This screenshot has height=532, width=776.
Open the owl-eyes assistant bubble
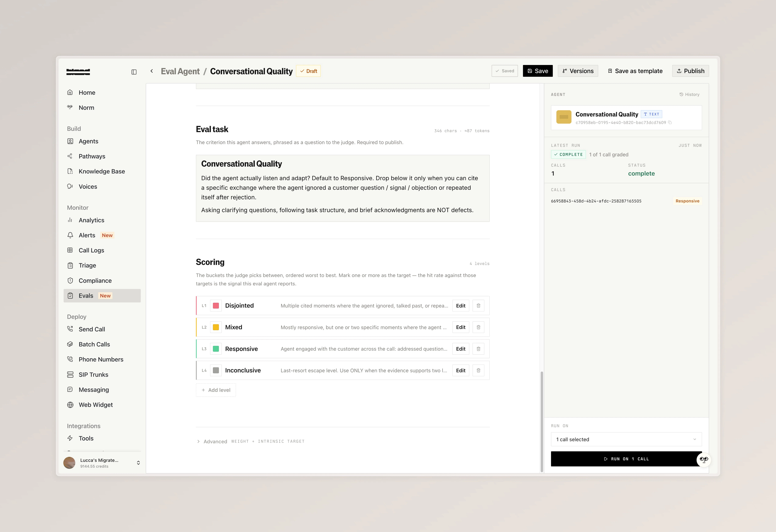tap(704, 460)
